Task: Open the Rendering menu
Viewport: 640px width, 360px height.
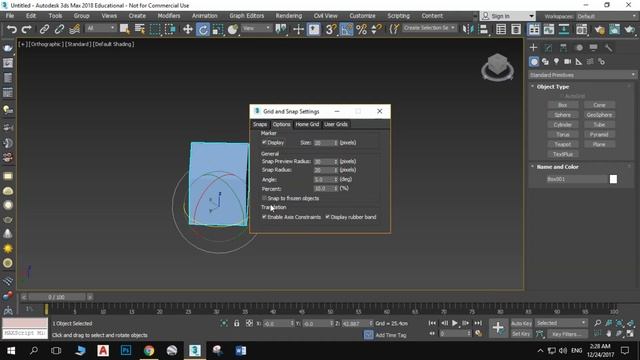Action: [x=289, y=16]
